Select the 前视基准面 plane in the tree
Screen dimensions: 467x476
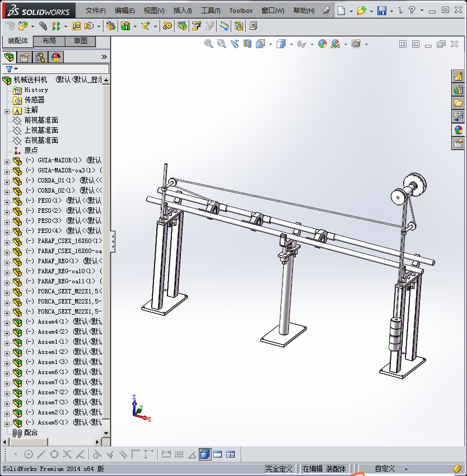(41, 120)
